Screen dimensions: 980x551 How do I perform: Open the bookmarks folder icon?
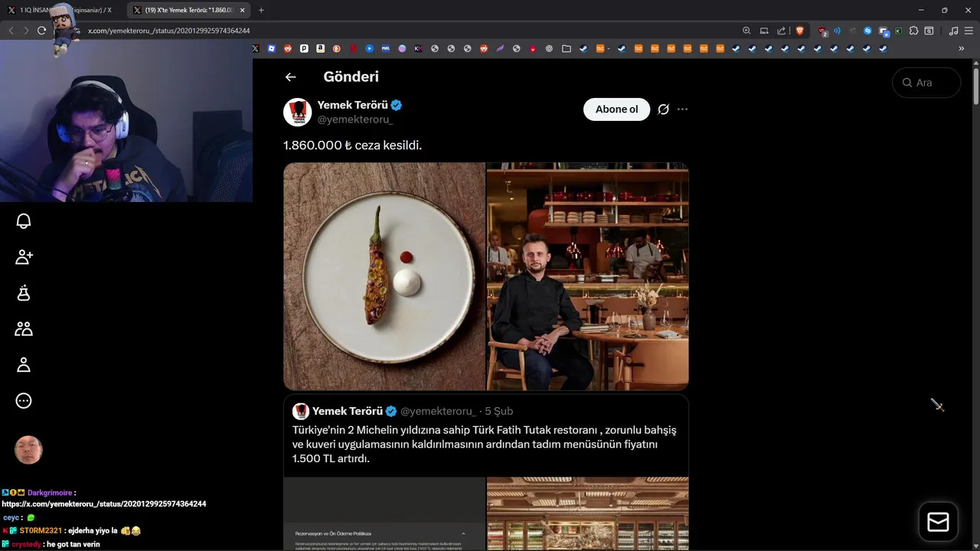coord(567,48)
